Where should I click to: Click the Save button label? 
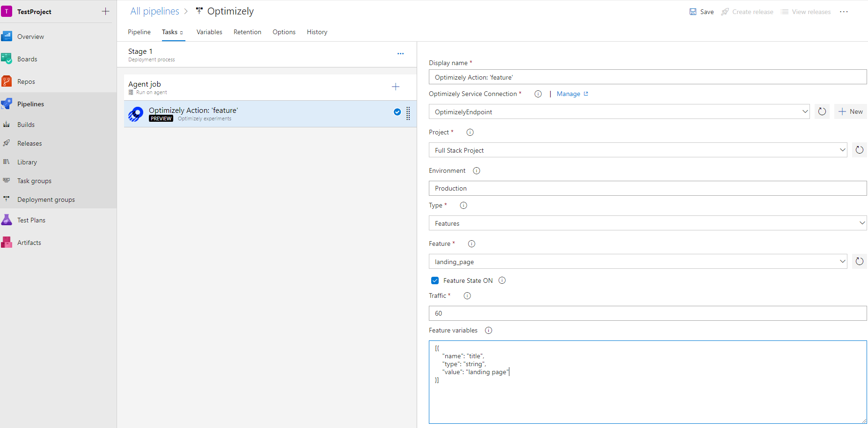[707, 12]
